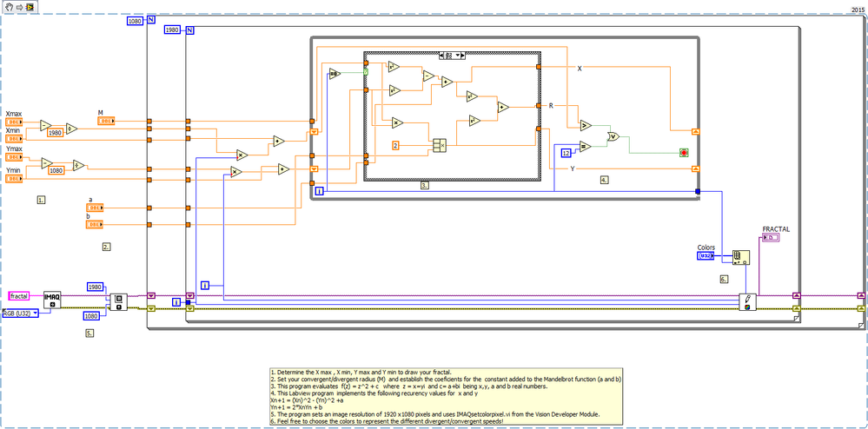Select the hand scroll tool in toolbar
Image resolution: width=868 pixels, height=429 pixels.
8,7
